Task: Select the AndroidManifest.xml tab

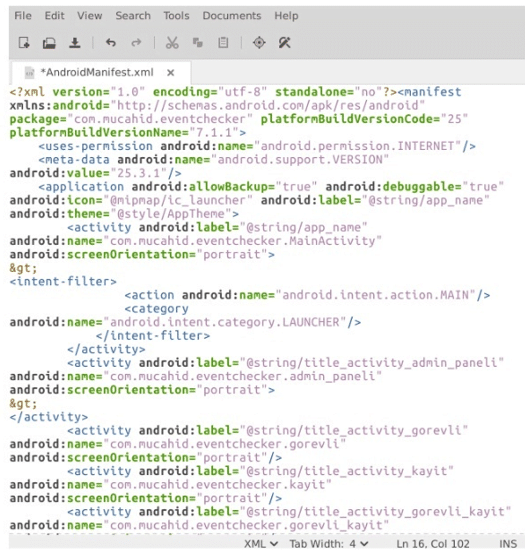Action: coord(97,72)
